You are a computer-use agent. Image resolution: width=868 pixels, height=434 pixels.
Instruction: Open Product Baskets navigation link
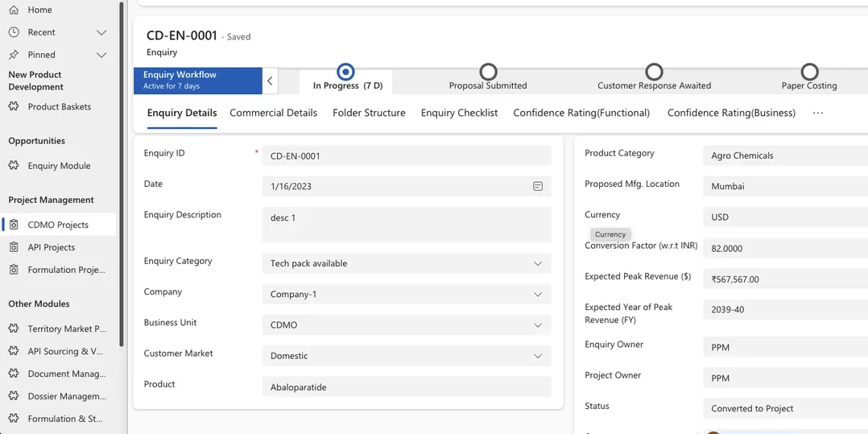click(x=60, y=107)
